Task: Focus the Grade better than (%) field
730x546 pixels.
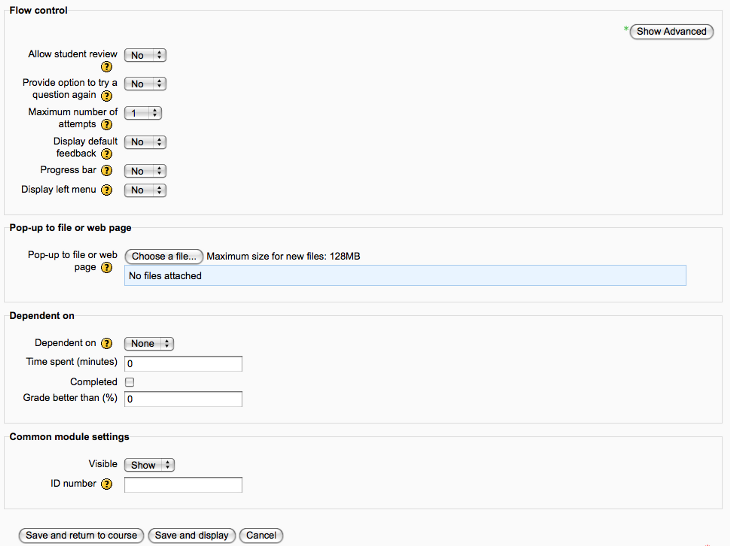Action: click(183, 399)
